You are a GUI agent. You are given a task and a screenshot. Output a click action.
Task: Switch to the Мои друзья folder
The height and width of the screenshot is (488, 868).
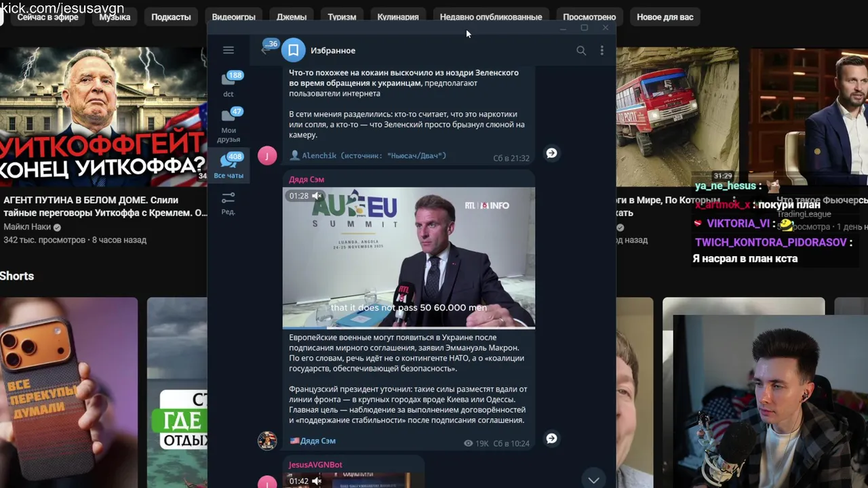229,125
